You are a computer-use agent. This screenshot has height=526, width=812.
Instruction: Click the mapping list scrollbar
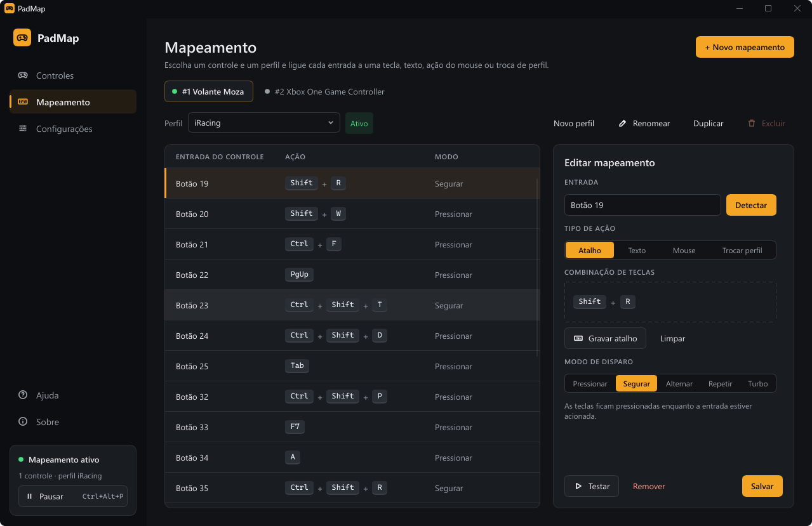pos(538,266)
